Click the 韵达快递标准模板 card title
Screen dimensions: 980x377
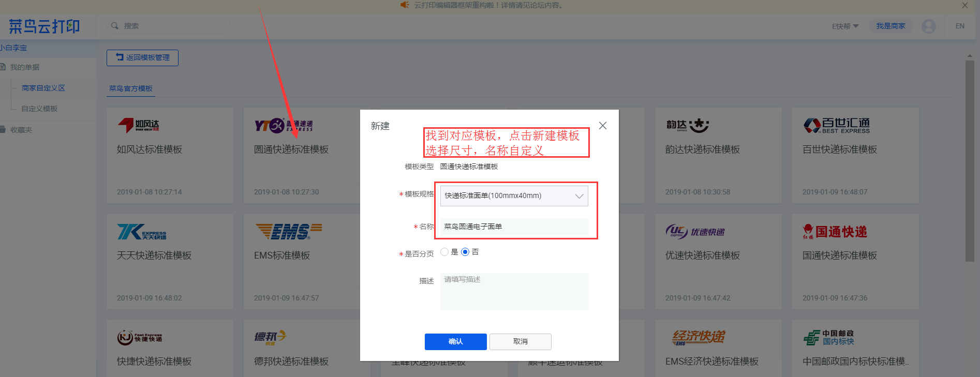coord(703,149)
